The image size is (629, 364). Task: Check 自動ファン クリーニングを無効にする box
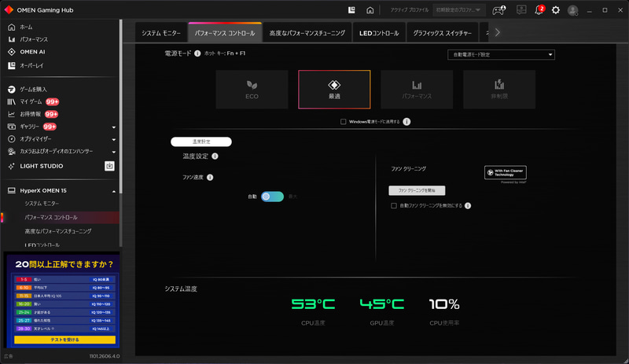coord(394,205)
